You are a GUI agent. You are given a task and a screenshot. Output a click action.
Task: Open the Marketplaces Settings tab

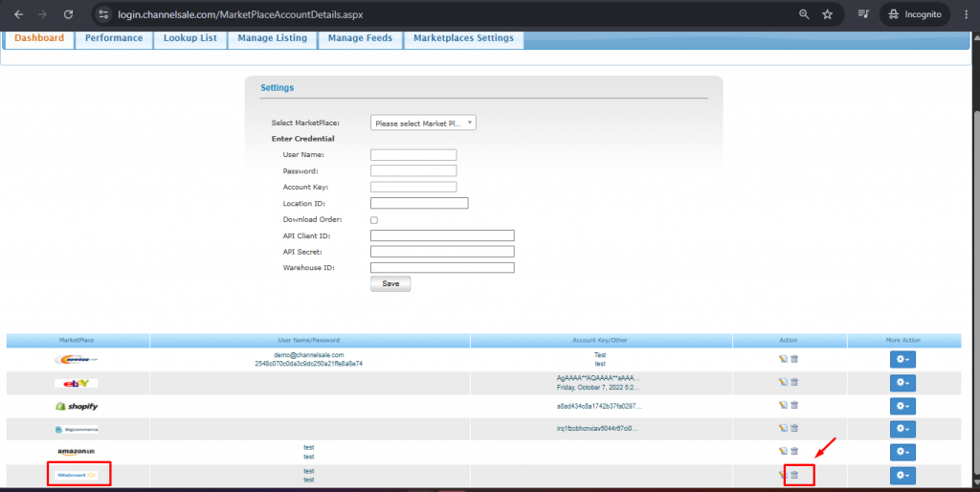click(x=464, y=38)
